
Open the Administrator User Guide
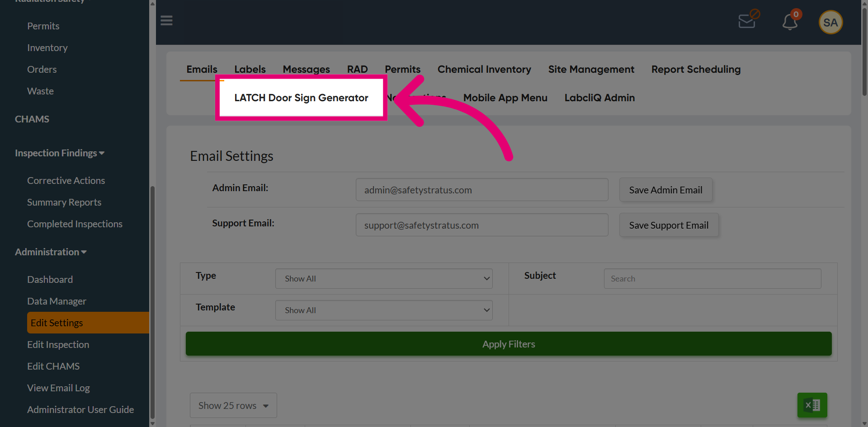click(80, 410)
